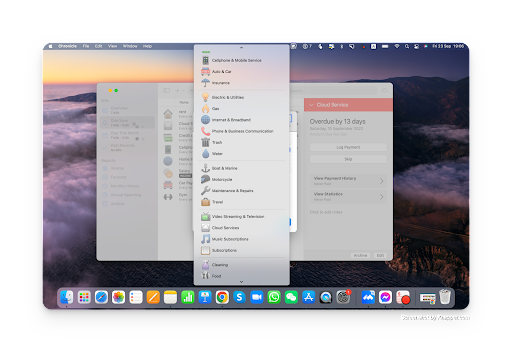The height and width of the screenshot is (363, 512).
Task: Choose Cloud Services category
Action: coord(242,228)
